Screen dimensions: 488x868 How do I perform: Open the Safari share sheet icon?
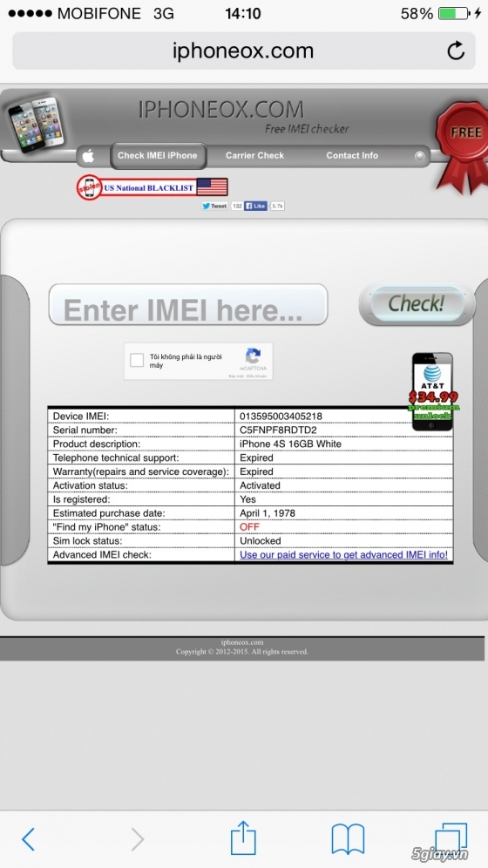[x=243, y=837]
